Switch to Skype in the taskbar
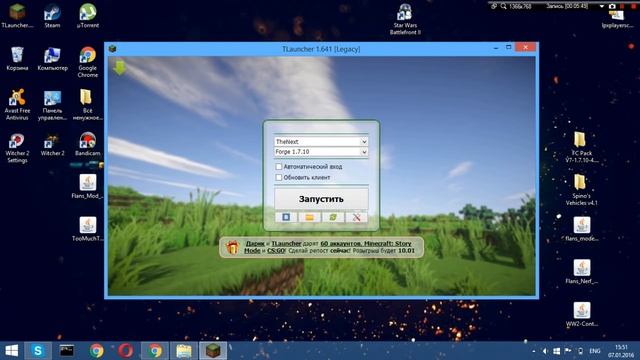Viewport: 640px width, 360px height. 38,351
